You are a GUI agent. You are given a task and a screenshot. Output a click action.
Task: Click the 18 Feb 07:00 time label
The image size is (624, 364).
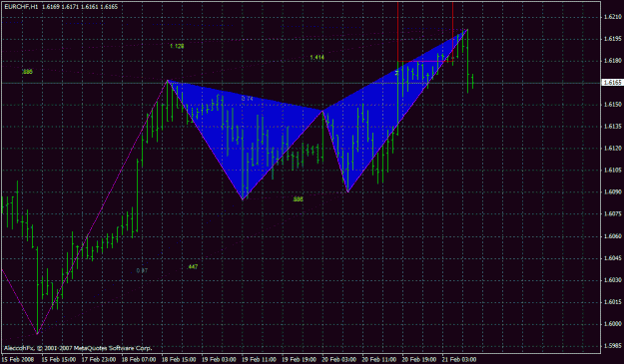click(139, 360)
